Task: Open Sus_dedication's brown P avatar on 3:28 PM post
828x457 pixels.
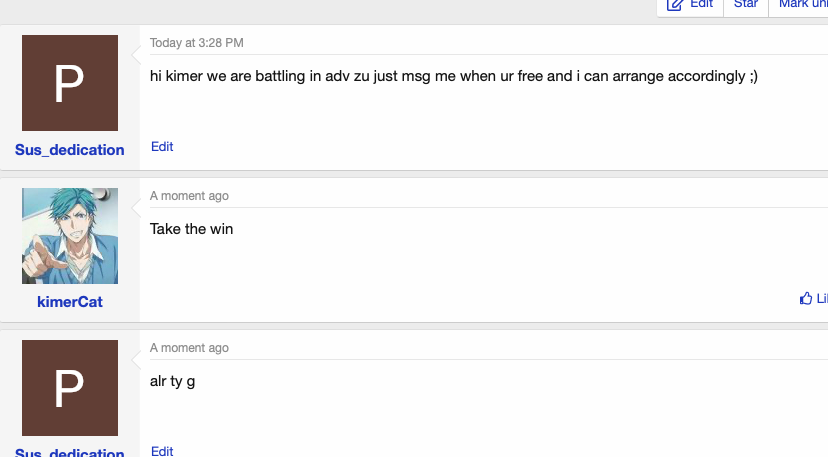Action: [70, 83]
